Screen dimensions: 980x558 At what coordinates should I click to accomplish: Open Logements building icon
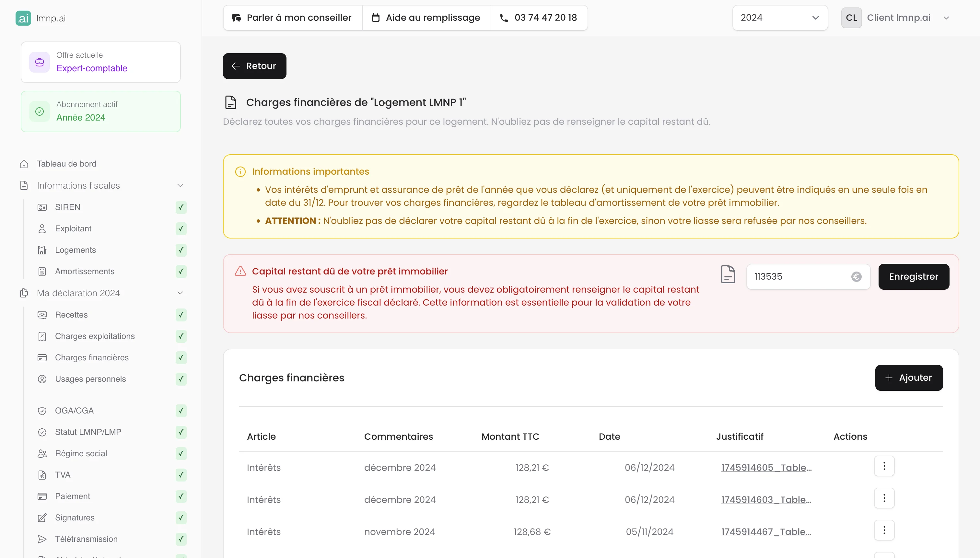[42, 250]
